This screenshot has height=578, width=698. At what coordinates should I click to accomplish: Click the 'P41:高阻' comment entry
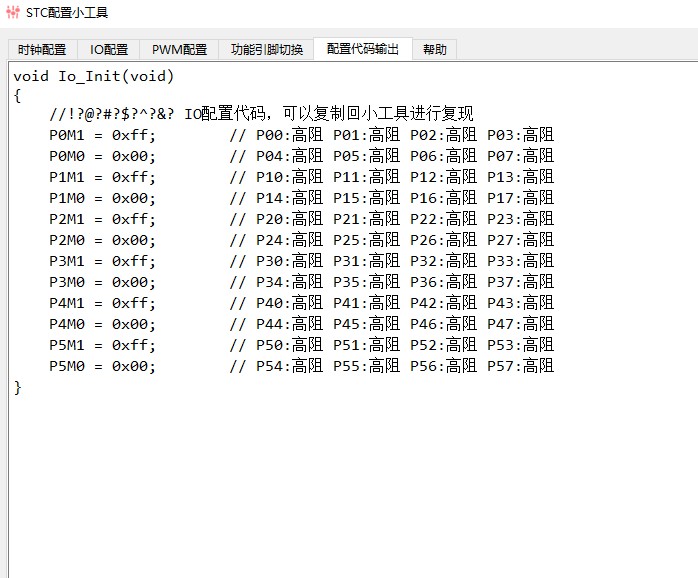tap(366, 303)
